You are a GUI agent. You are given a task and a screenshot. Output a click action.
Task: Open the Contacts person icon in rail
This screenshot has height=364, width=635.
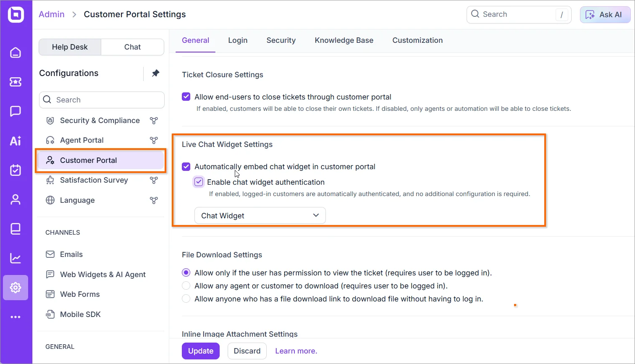pyautogui.click(x=16, y=199)
